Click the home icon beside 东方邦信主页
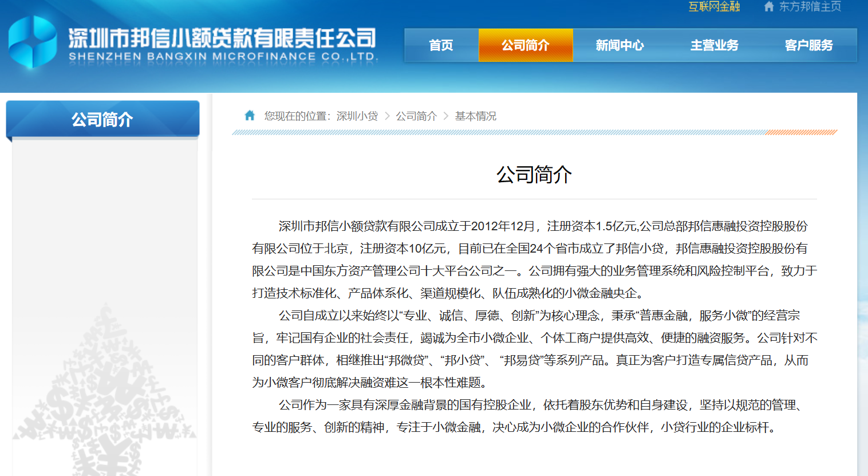 point(769,6)
